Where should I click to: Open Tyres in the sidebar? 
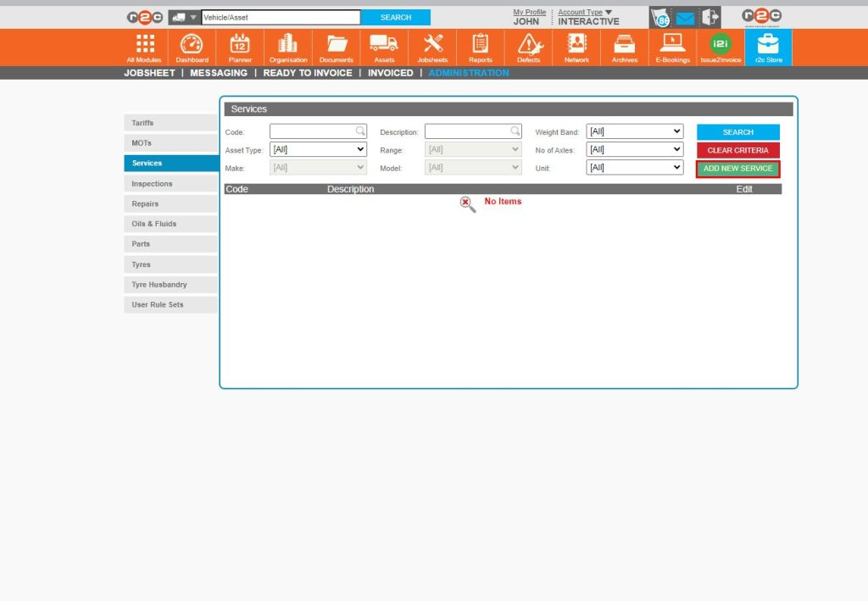[171, 264]
